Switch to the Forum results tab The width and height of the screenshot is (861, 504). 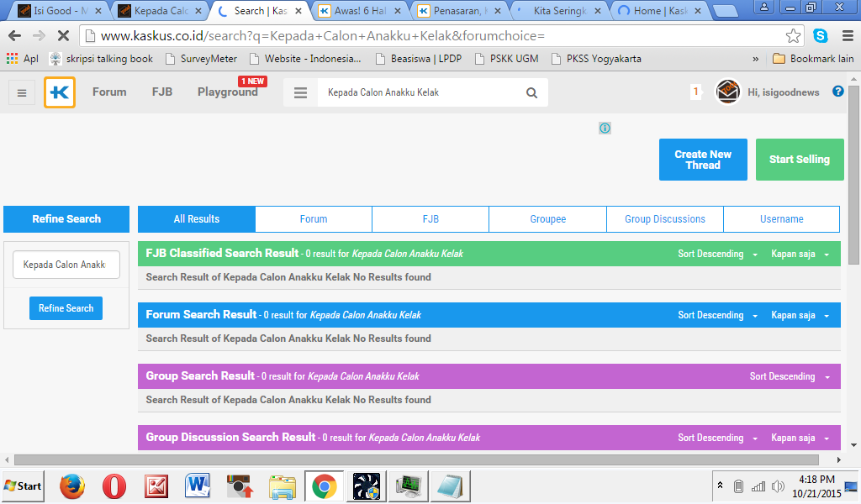coord(314,219)
